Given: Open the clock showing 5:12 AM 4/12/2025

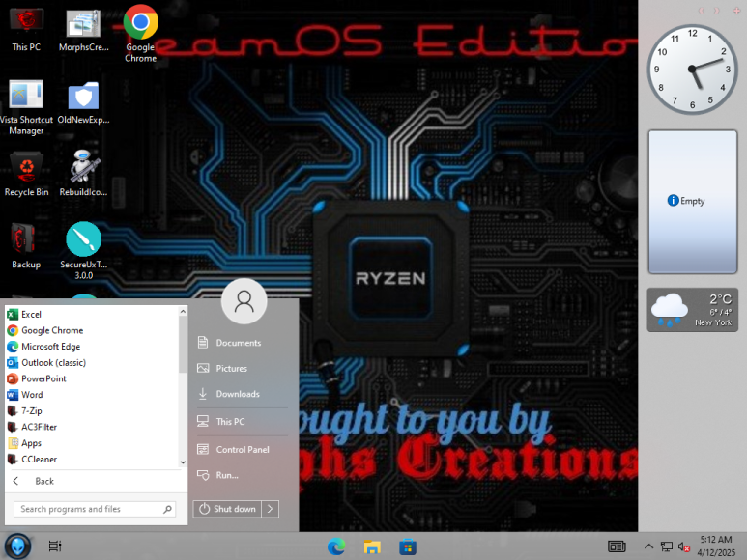Looking at the screenshot, I should (x=716, y=546).
